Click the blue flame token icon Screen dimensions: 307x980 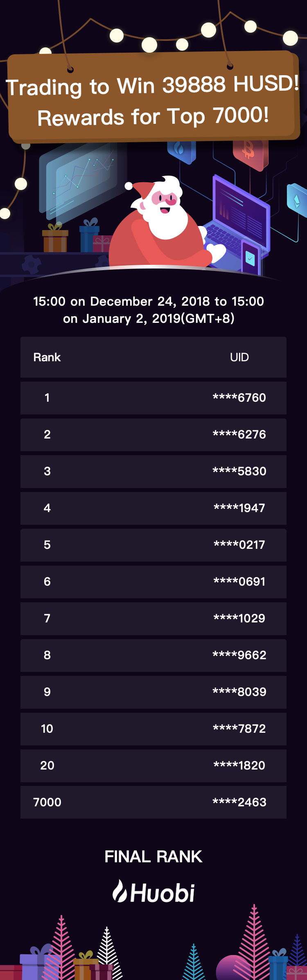[x=181, y=150]
